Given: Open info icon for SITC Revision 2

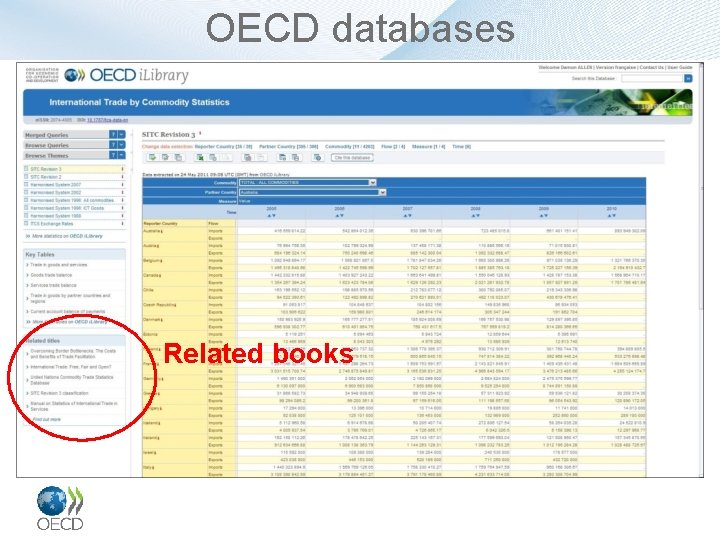Looking at the screenshot, I should pos(122,177).
